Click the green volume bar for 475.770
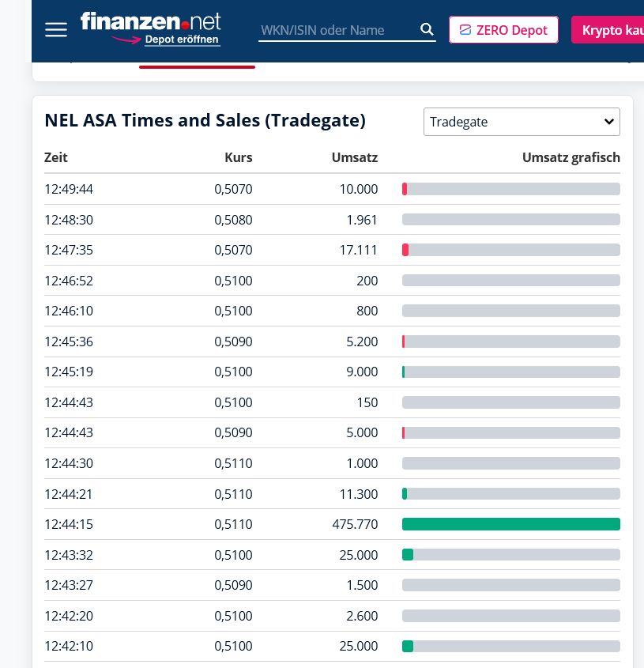Screen dimensions: 644x668 tap(510, 524)
